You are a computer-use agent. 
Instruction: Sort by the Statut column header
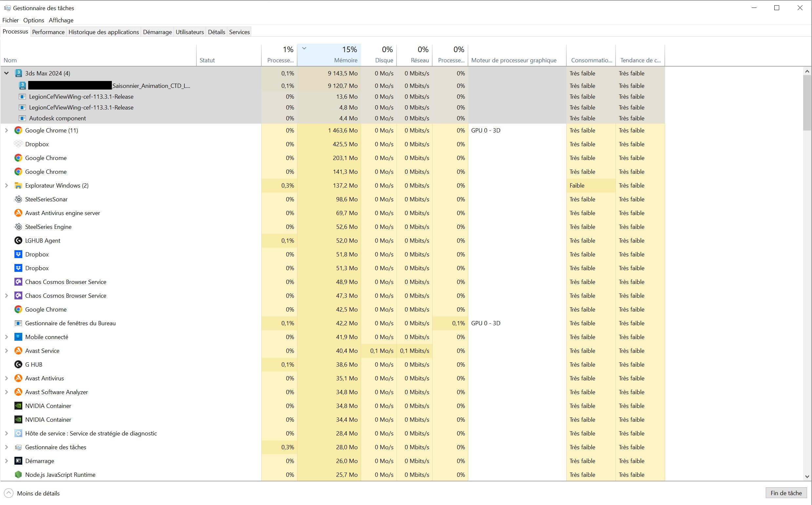[x=229, y=55]
